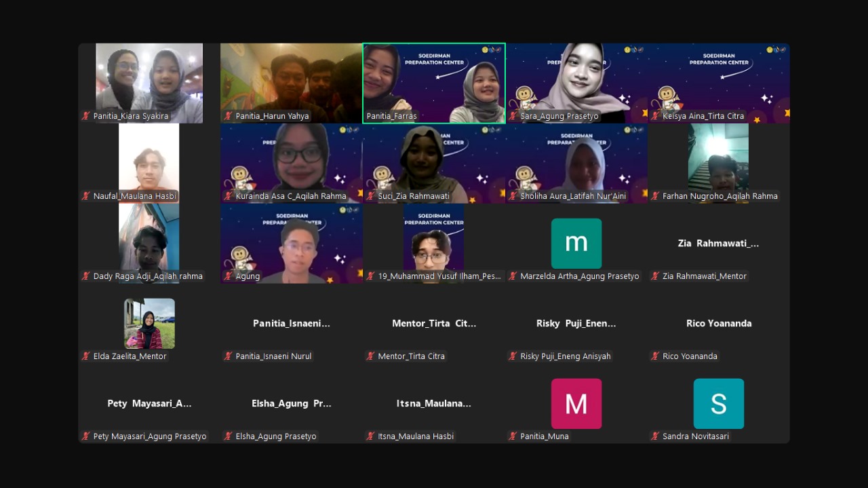Screen dimensions: 868x488
Task: Select Keisya Aina_Tirta Citra's video tile
Action: pos(718,81)
